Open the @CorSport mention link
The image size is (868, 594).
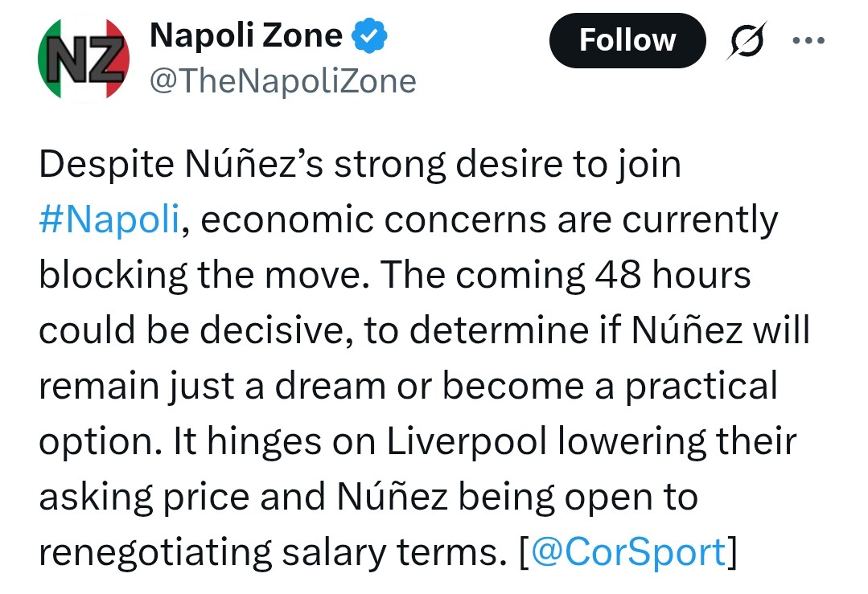coord(629,551)
